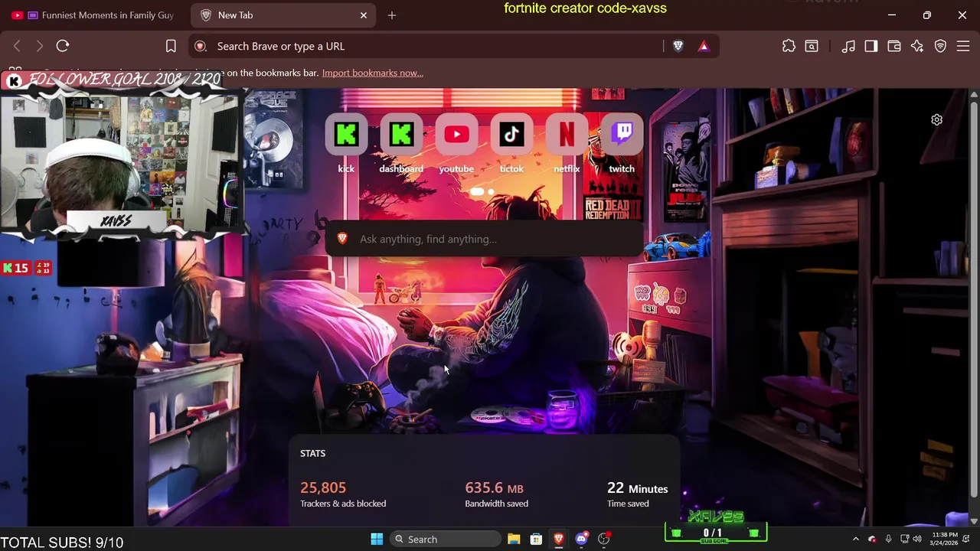
Task: Expand hidden system tray icons chevron
Action: click(x=856, y=540)
